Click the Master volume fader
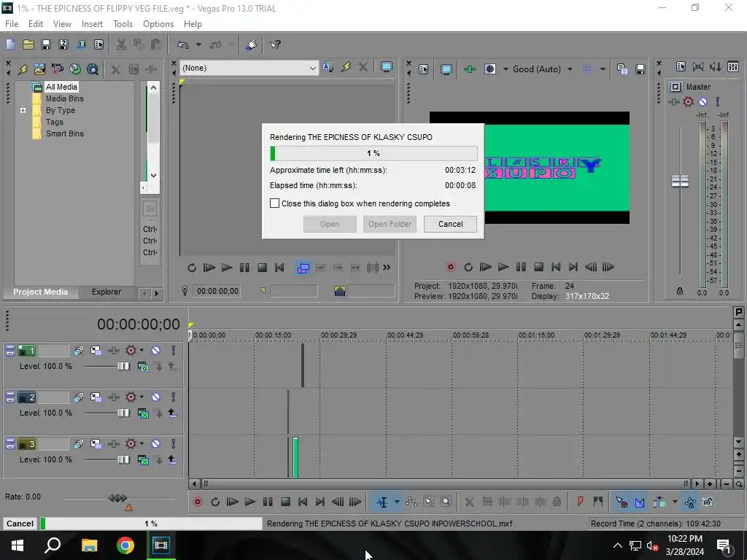Screen dimensions: 747x560 point(680,181)
